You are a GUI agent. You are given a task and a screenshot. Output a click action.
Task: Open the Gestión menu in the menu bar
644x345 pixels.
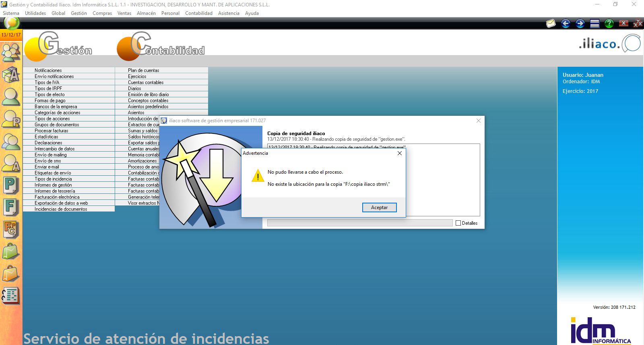coord(79,13)
